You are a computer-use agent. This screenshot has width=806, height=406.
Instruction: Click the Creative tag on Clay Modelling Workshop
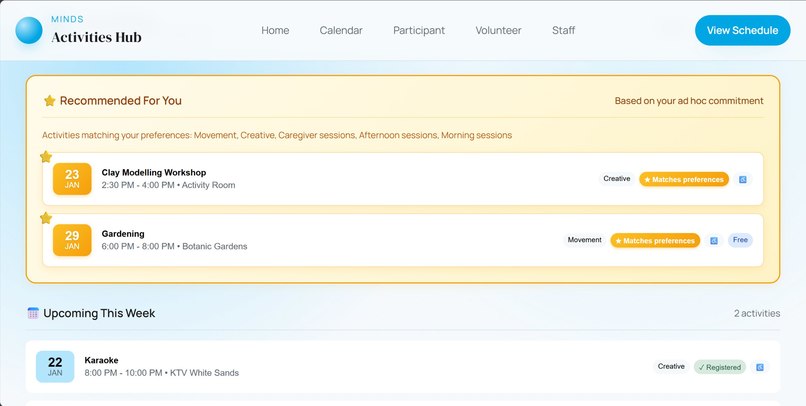(x=616, y=179)
